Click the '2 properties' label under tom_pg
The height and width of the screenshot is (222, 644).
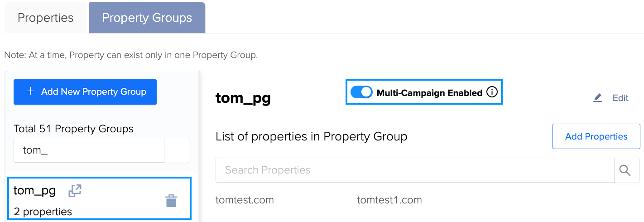pos(43,212)
